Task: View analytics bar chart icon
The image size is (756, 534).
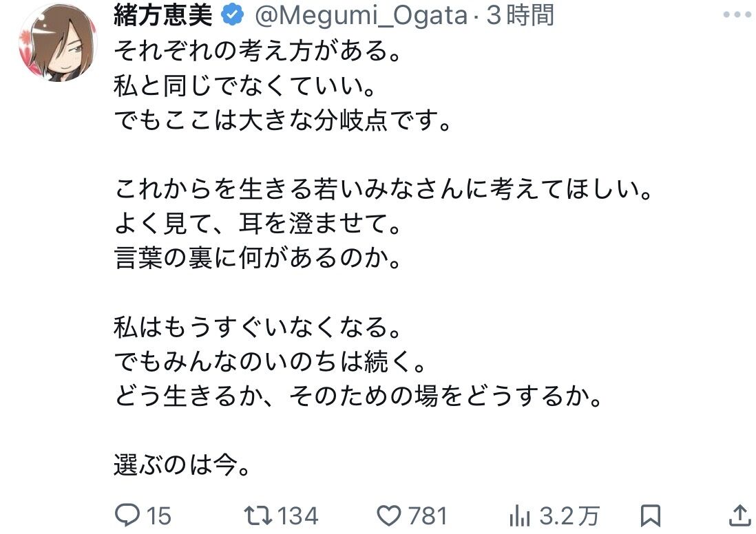Action: (520, 515)
